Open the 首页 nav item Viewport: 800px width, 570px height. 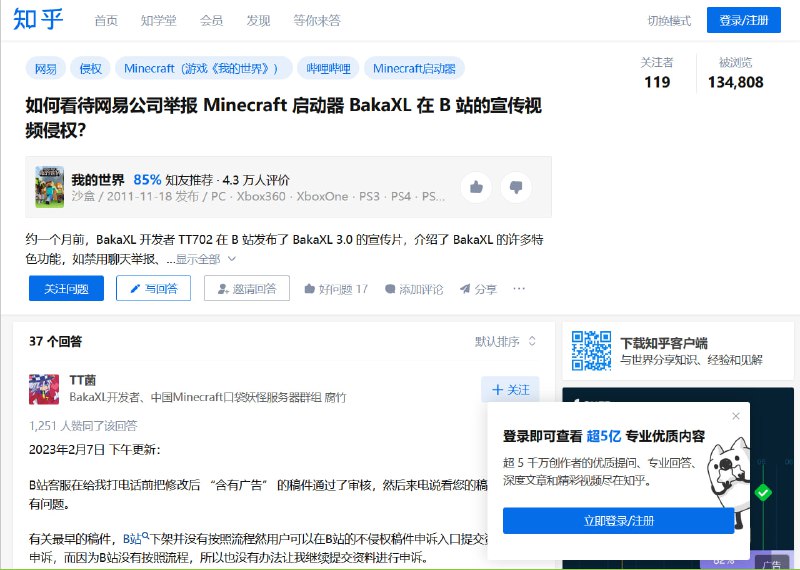tap(106, 20)
